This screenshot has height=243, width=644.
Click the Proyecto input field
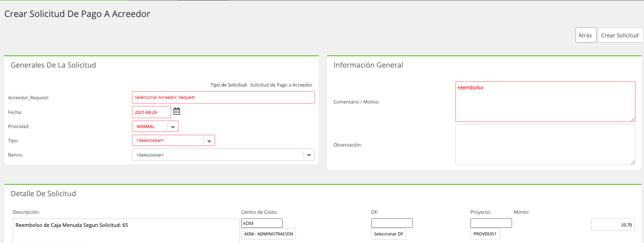pyautogui.click(x=491, y=223)
